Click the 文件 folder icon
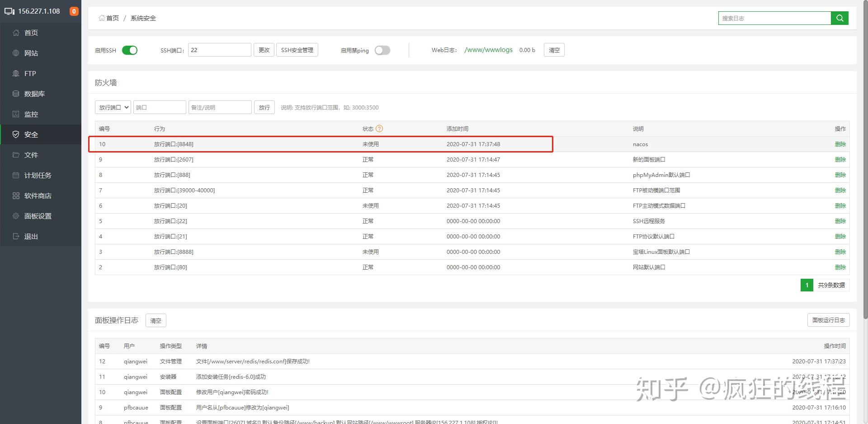868x424 pixels. tap(16, 155)
